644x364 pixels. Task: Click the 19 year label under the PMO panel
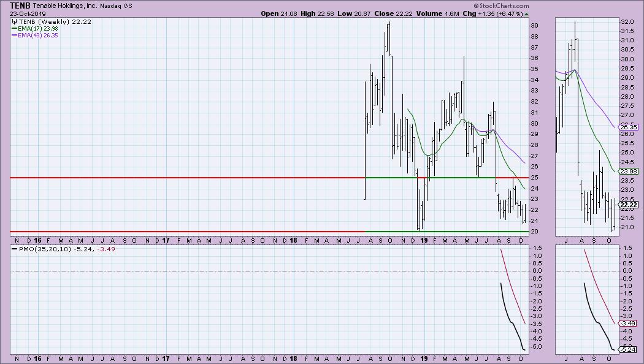(x=423, y=358)
